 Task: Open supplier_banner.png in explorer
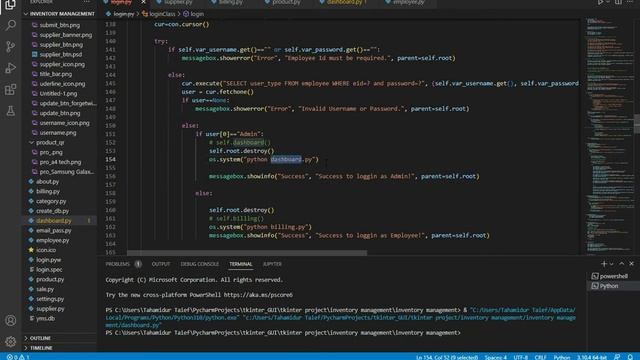coord(65,35)
